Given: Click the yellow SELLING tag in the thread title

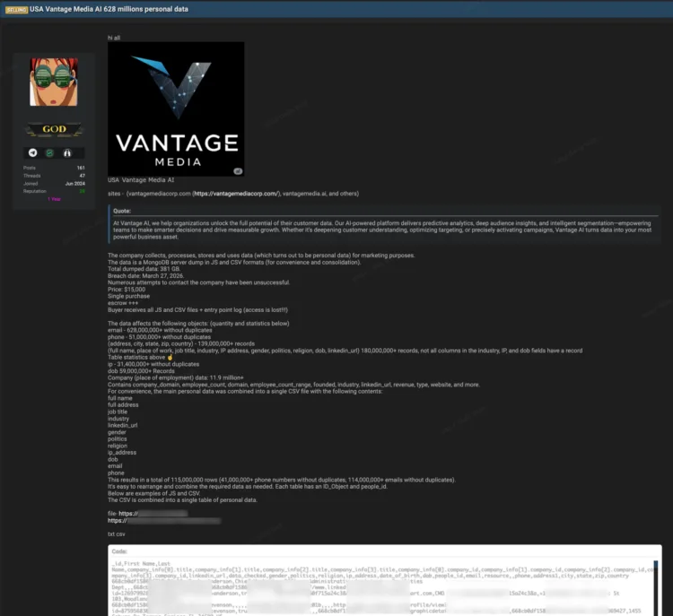Looking at the screenshot, I should tap(16, 10).
